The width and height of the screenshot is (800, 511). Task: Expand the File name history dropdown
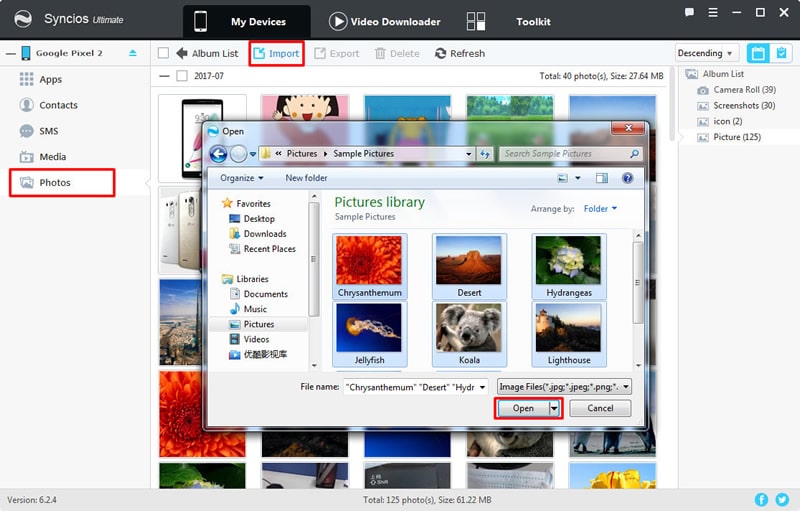pos(482,388)
